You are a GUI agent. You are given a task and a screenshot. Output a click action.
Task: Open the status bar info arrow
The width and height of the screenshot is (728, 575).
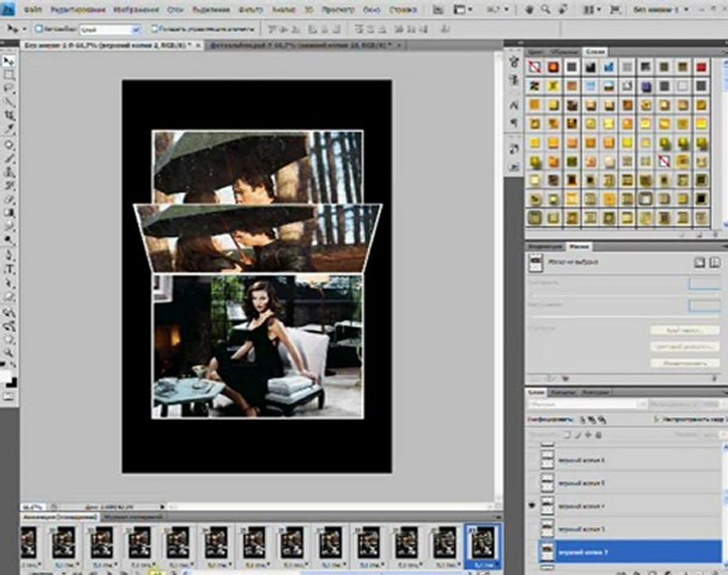click(162, 507)
